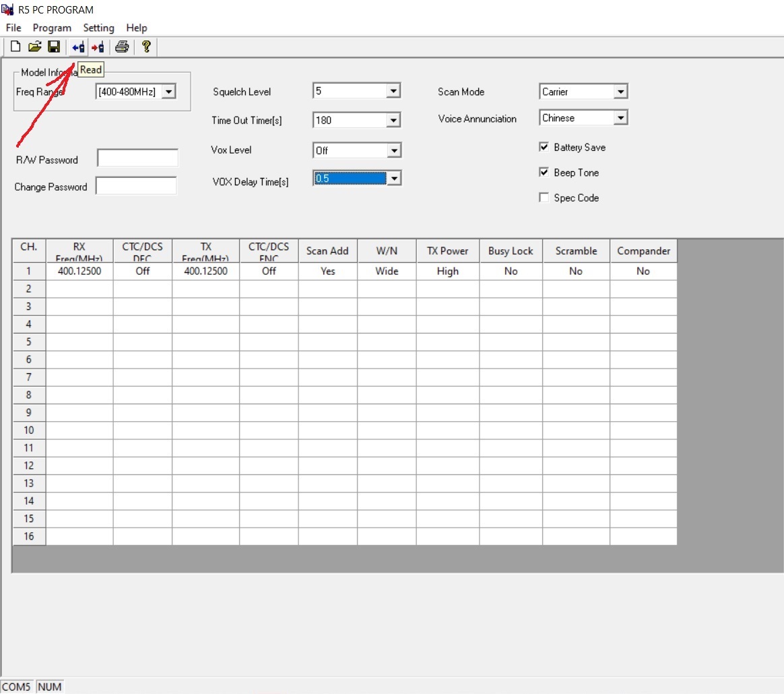The width and height of the screenshot is (784, 694).
Task: Click the Read from radio icon
Action: tap(79, 48)
